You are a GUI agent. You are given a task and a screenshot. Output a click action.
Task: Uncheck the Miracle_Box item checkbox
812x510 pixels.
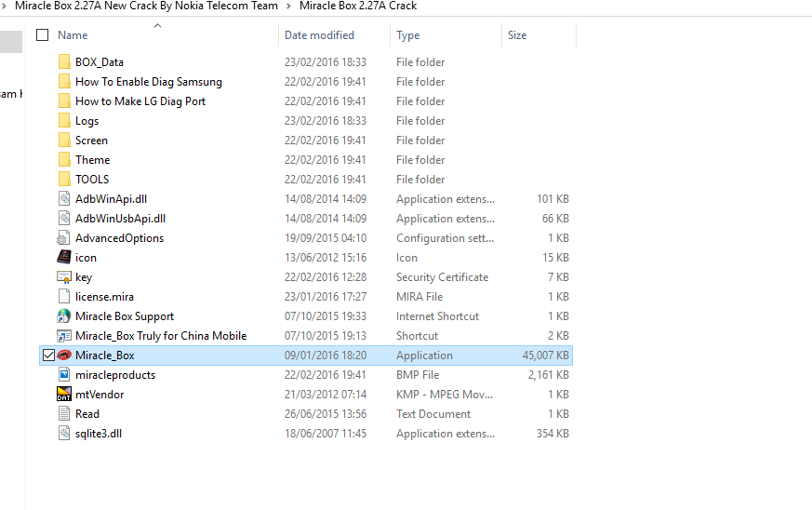(x=48, y=355)
